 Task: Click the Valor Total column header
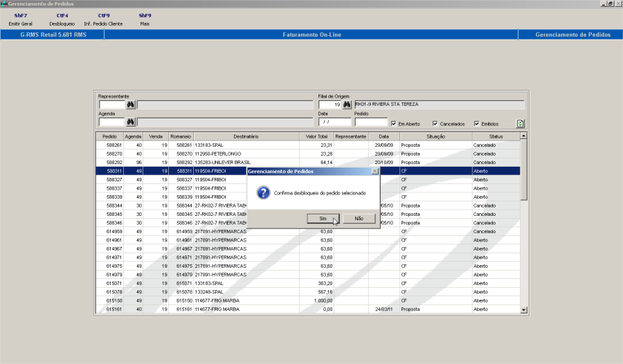(x=316, y=136)
